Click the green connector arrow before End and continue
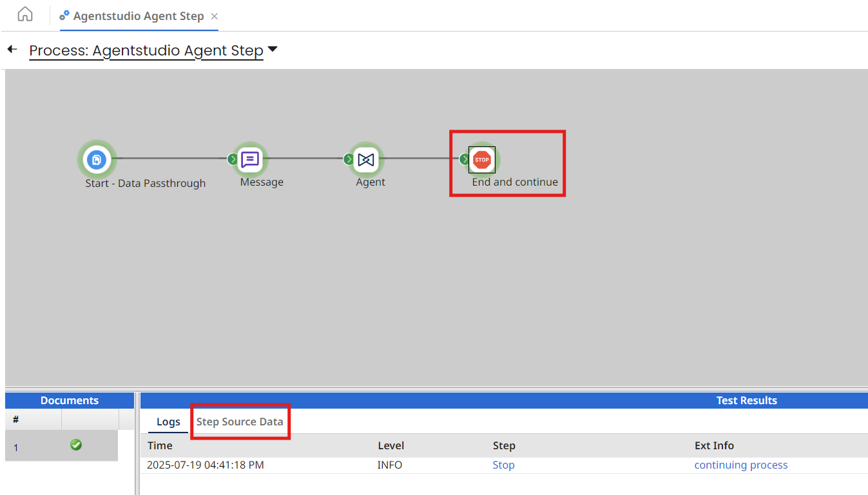Viewport: 868px width, 495px height. pyautogui.click(x=465, y=159)
